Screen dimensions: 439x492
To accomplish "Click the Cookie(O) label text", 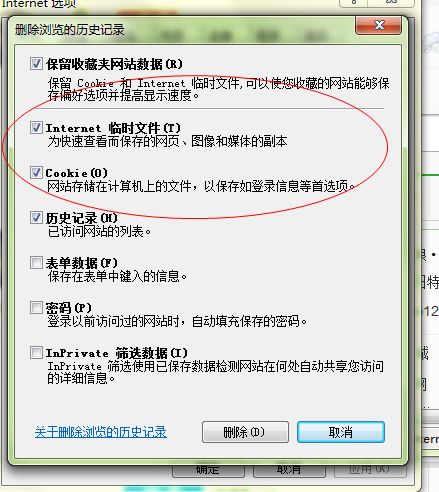I will [x=77, y=173].
